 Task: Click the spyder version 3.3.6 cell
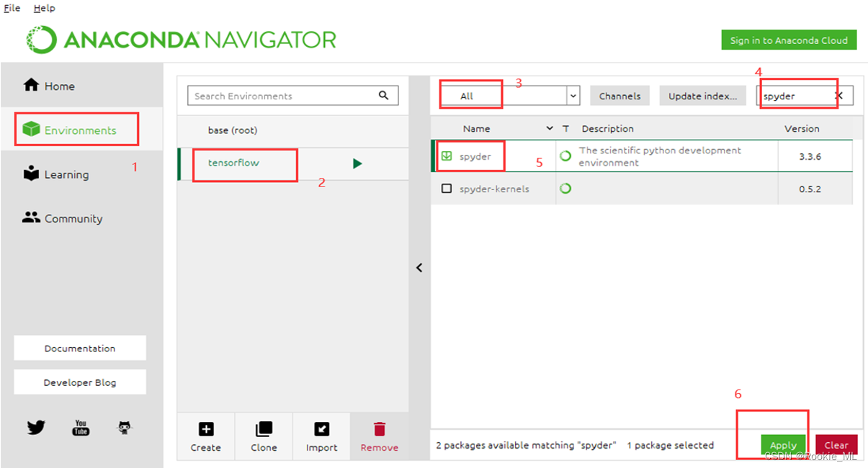tap(810, 156)
